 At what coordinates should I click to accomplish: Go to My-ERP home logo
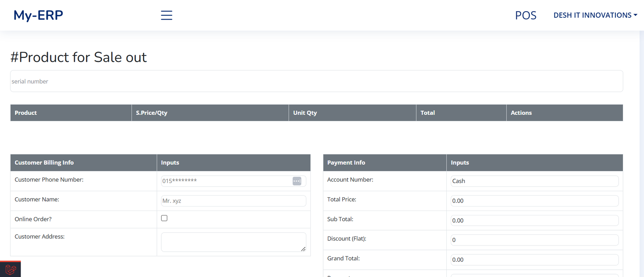(x=38, y=15)
